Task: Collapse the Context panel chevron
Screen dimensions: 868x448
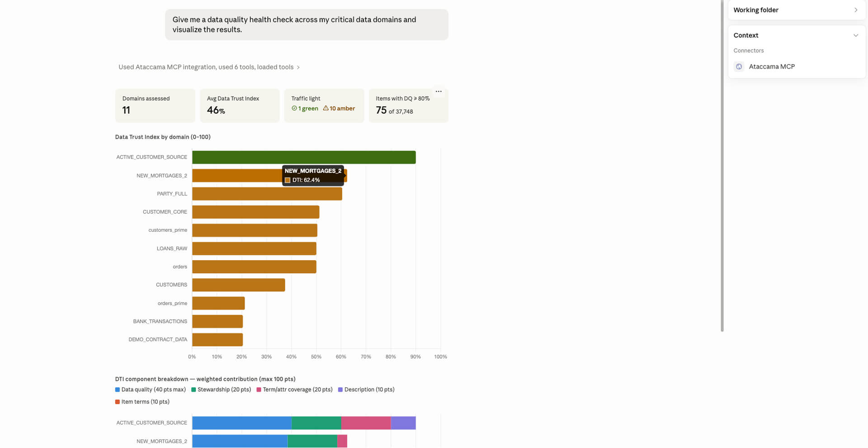Action: click(x=855, y=35)
